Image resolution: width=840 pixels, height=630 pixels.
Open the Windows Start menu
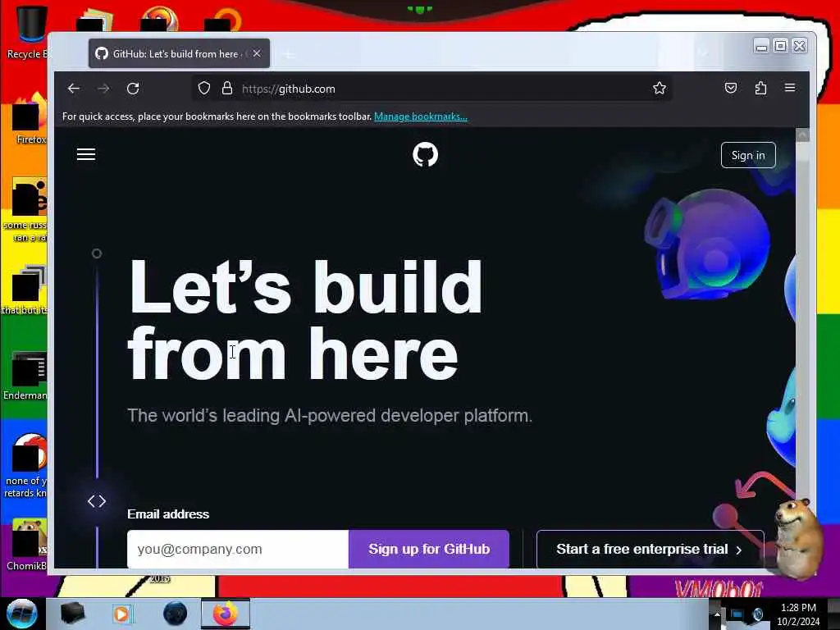click(22, 614)
